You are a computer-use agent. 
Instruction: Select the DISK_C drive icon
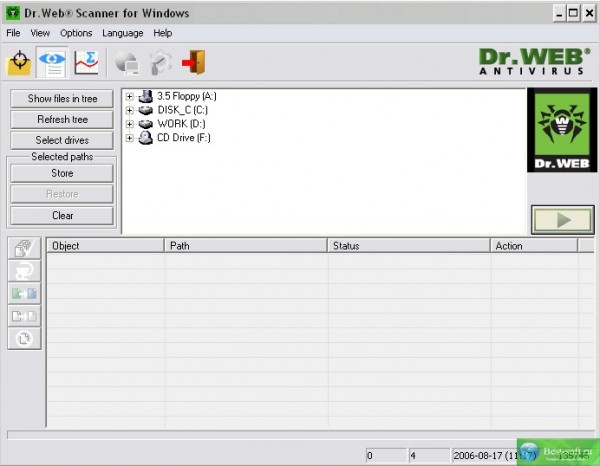click(145, 111)
